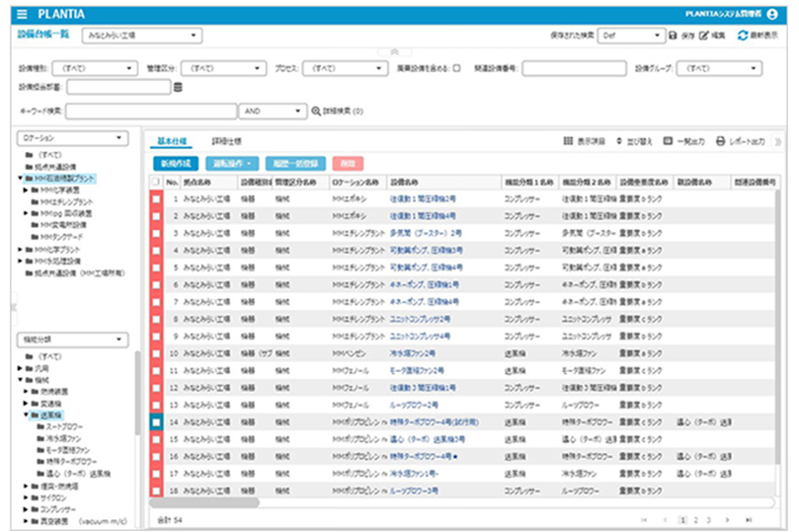The image size is (799, 532).
Task: Open the AND operator dropdown
Action: (x=273, y=111)
